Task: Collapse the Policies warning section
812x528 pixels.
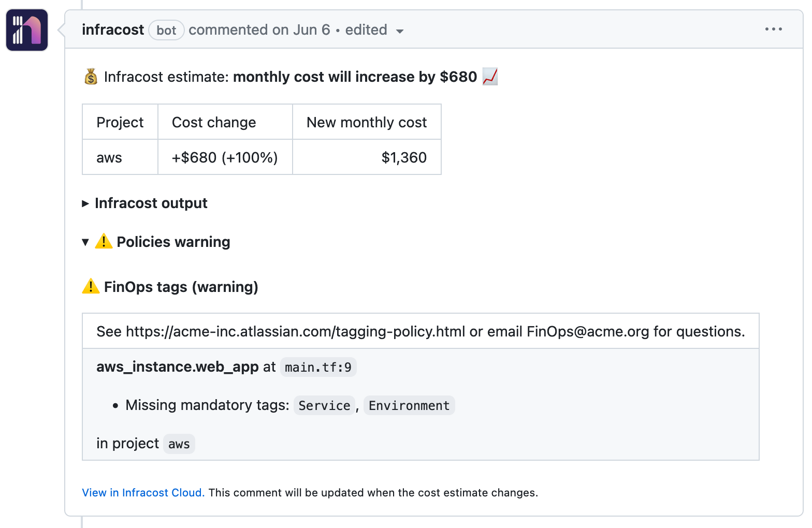Action: tap(86, 242)
